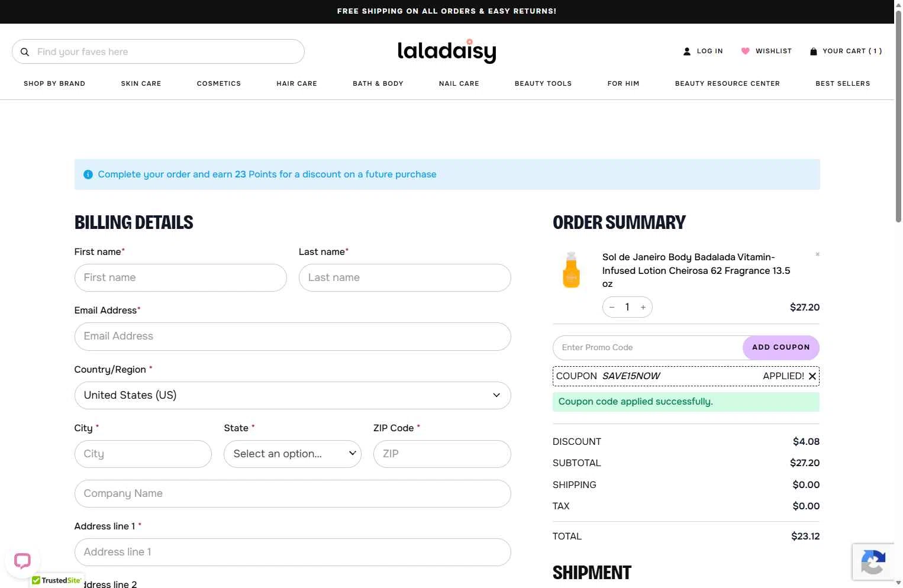903x588 pixels.
Task: Open the Best Sellers menu item
Action: point(843,83)
